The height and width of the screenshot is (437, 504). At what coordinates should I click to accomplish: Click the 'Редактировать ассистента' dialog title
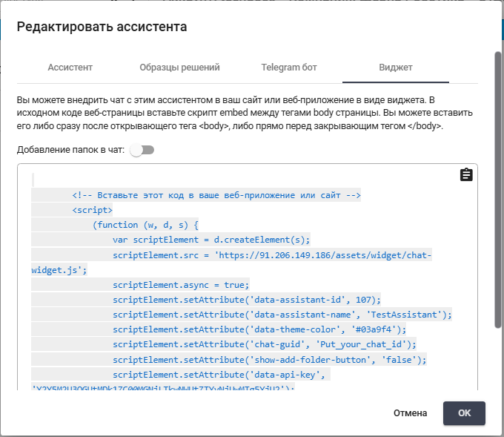(x=102, y=27)
